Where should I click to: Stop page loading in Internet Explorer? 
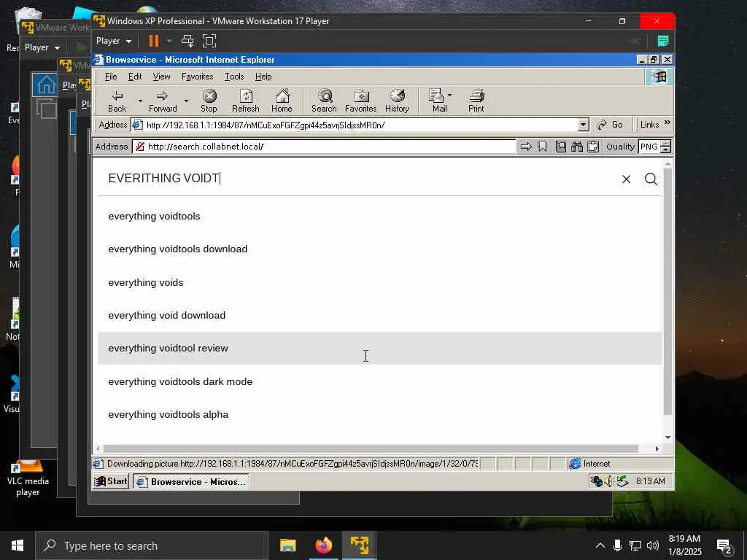209,101
